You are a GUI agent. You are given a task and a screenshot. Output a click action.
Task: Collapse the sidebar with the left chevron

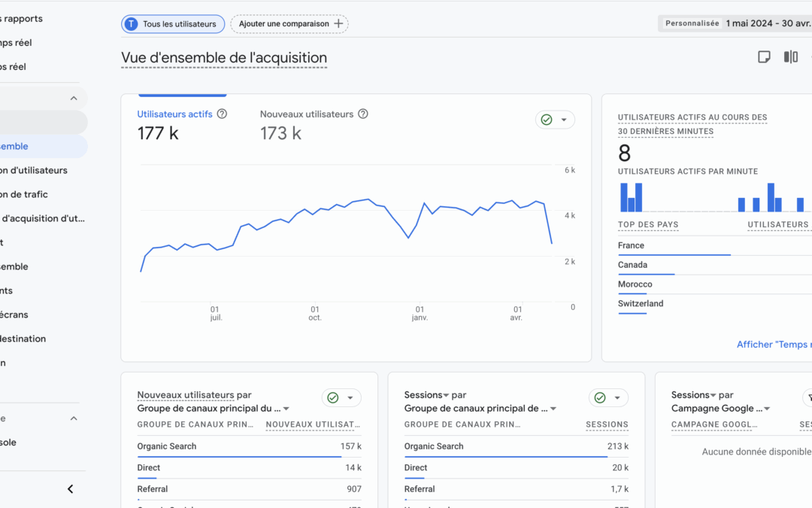coord(71,489)
